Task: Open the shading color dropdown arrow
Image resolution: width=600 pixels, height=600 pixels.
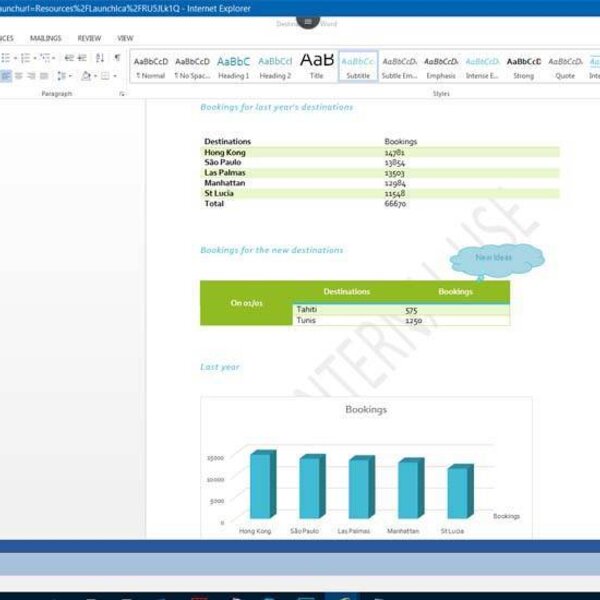Action: pyautogui.click(x=95, y=76)
